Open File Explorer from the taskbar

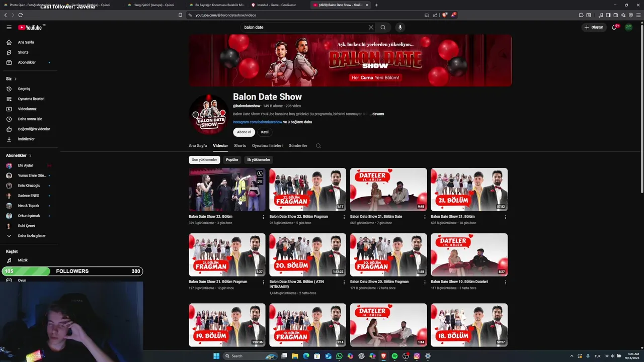pyautogui.click(x=295, y=356)
